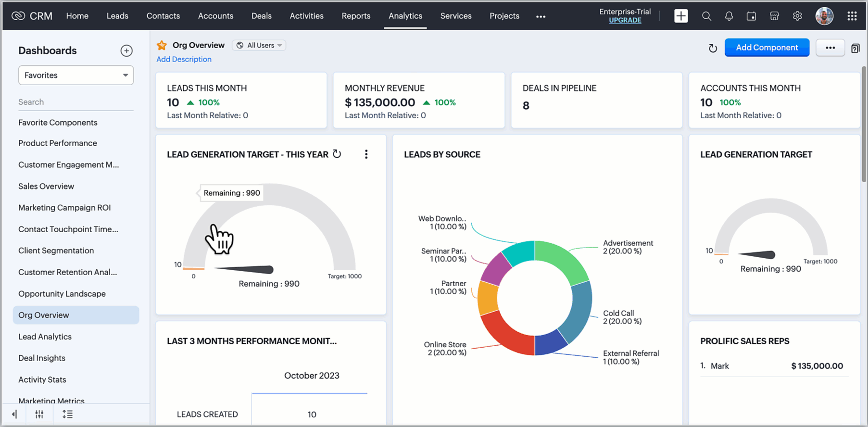Open the quick create plus icon
The height and width of the screenshot is (427, 868).
point(681,16)
